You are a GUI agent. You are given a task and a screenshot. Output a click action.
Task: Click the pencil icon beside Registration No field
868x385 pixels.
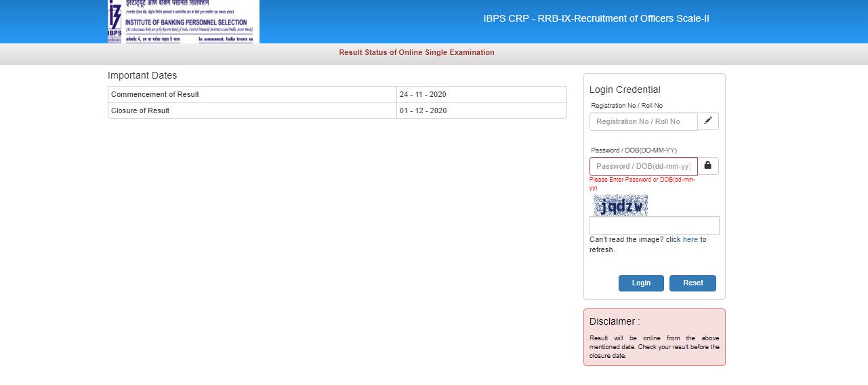coord(708,121)
